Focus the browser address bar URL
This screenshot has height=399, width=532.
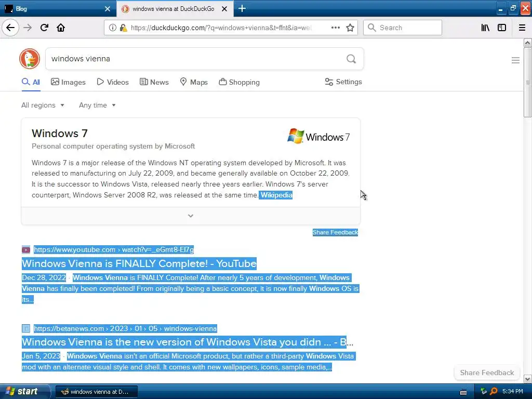(x=220, y=28)
